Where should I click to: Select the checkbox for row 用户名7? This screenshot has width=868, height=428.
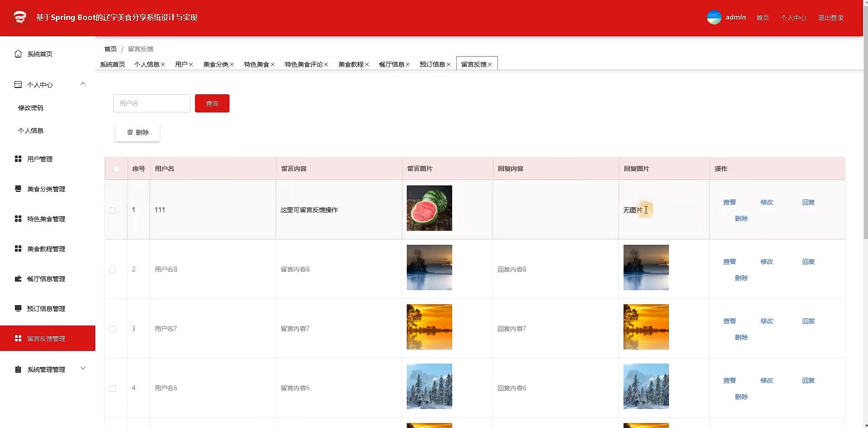112,329
